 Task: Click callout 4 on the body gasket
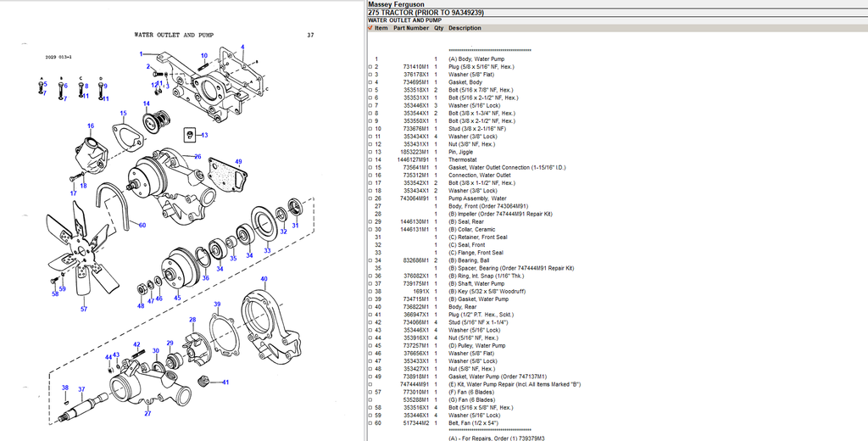tap(242, 47)
